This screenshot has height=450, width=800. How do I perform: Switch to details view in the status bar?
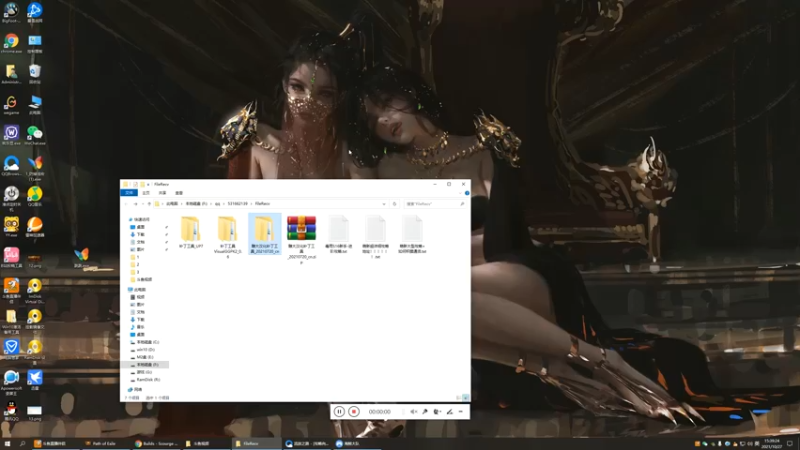pyautogui.click(x=459, y=397)
